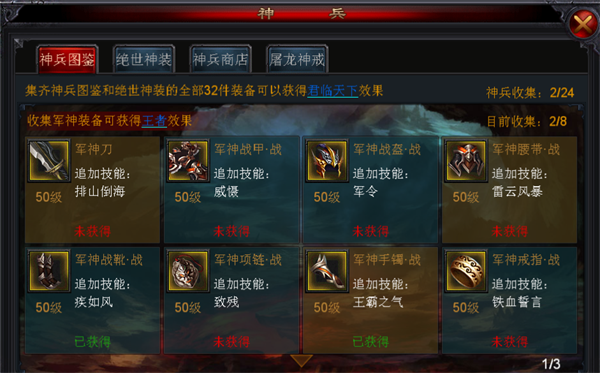Click the 已获得 status on 军神战靴·战
This screenshot has width=600, height=373.
pyautogui.click(x=92, y=342)
